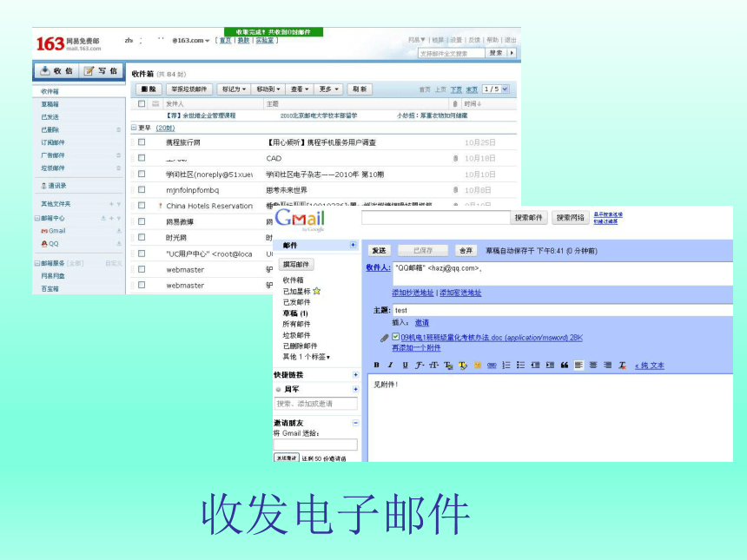Image resolution: width=747 pixels, height=560 pixels.
Task: Open text color picker in Gmail toolbar
Action: pyautogui.click(x=448, y=365)
